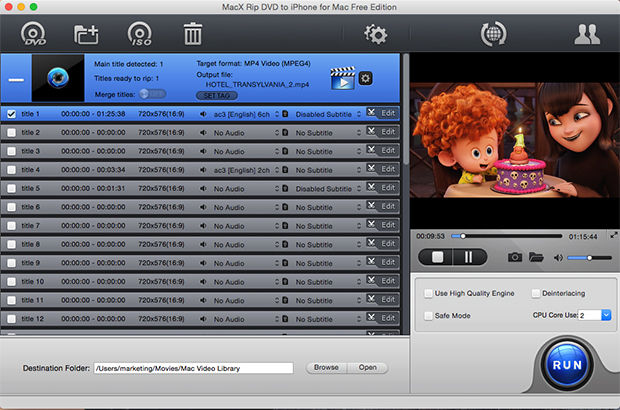Click the preview playback progress slider
The width and height of the screenshot is (620, 410).
[x=507, y=236]
